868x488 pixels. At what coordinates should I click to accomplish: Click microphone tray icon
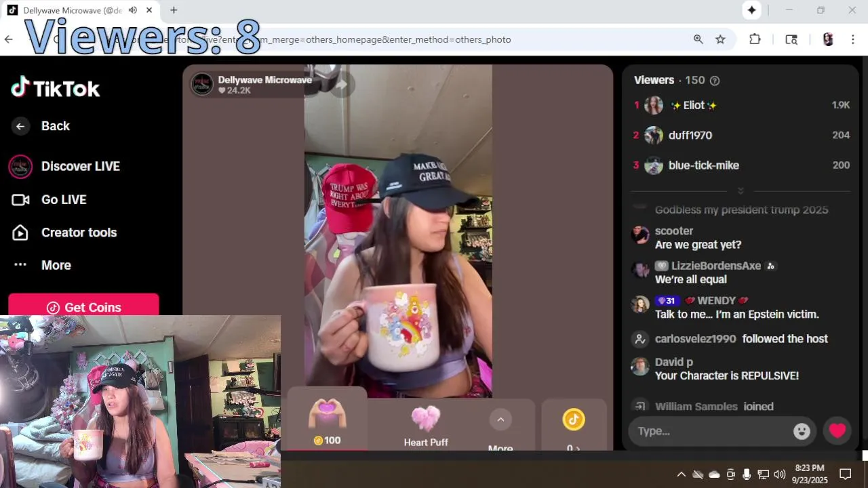coord(747,474)
